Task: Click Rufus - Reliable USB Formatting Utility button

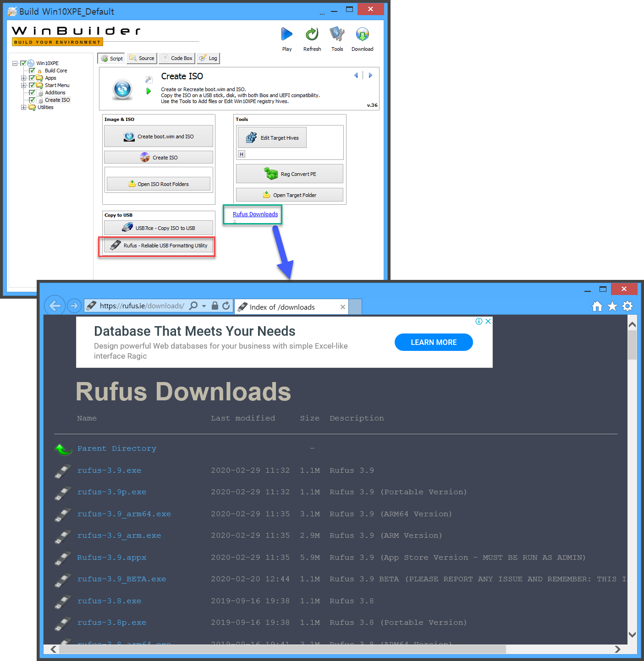Action: [159, 245]
